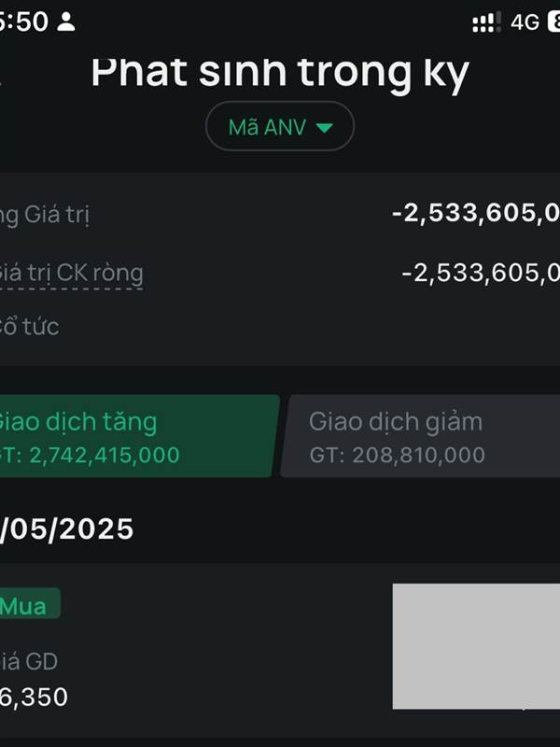
Task: Tap the Giá trị CK ròng amount value
Action: click(x=481, y=273)
